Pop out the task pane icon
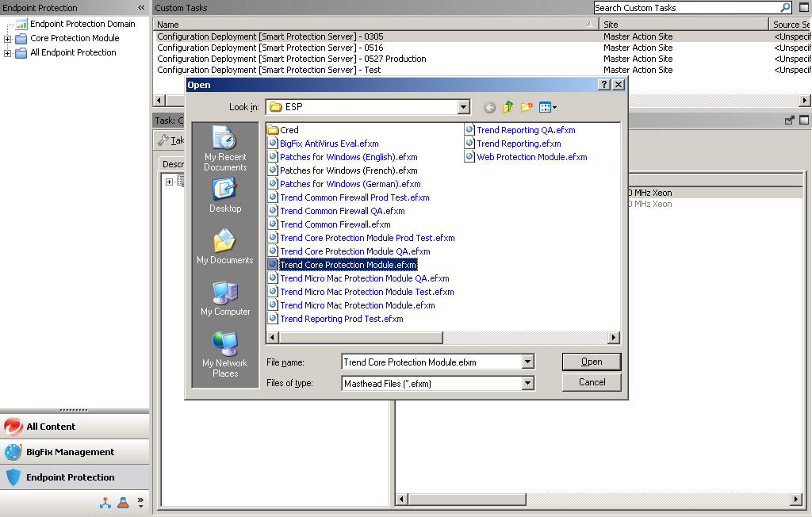The height and width of the screenshot is (517, 812). 789,121
